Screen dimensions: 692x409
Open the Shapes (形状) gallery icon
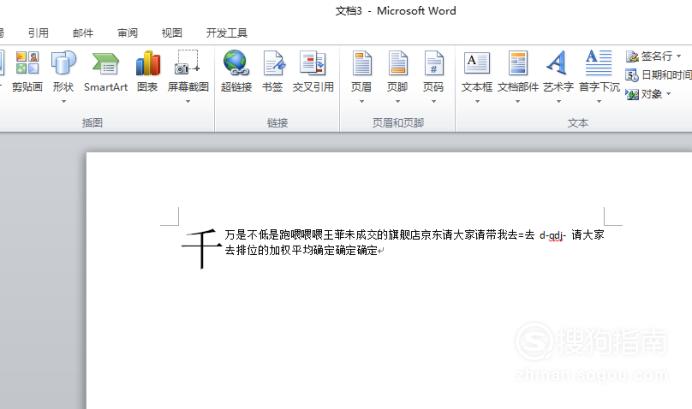(63, 63)
